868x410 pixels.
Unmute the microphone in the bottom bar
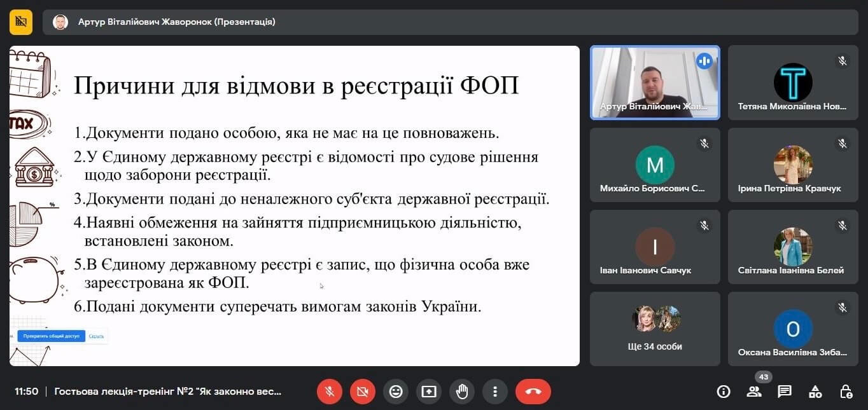[330, 392]
